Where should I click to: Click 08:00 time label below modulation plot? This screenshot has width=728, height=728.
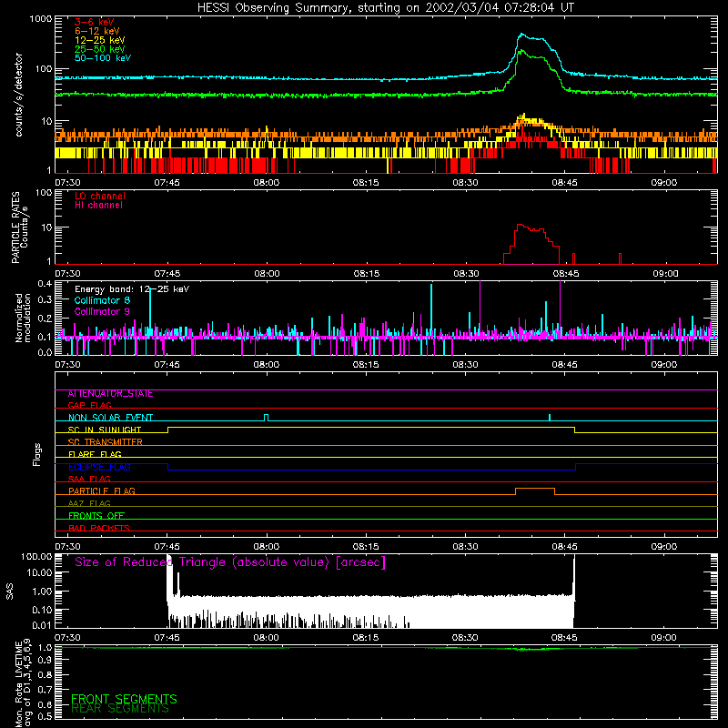(x=267, y=365)
